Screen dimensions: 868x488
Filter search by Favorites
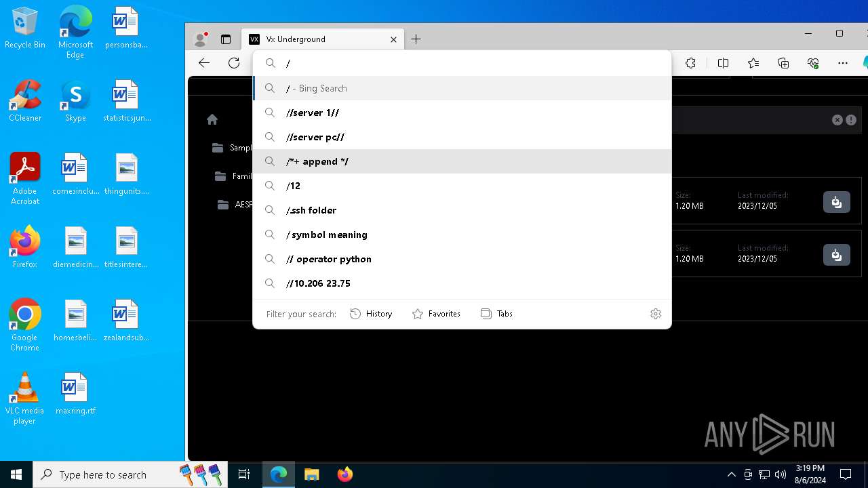[436, 314]
